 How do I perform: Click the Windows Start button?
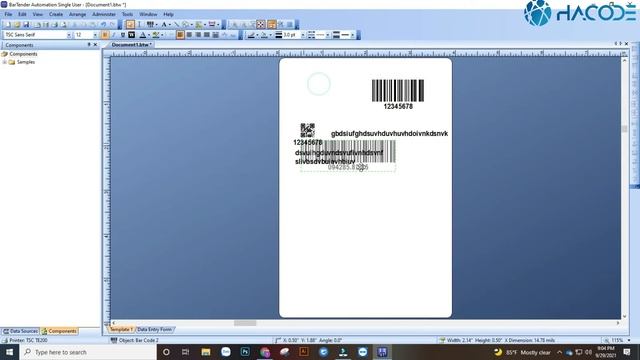pyautogui.click(x=9, y=352)
